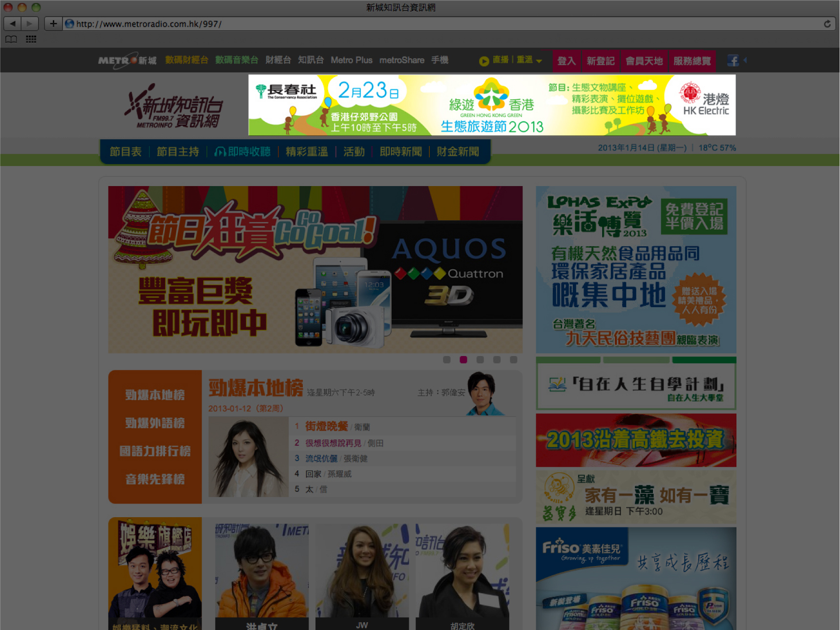The height and width of the screenshot is (630, 840).
Task: Open the Friso 美素佳兒 advertisement
Action: [636, 579]
